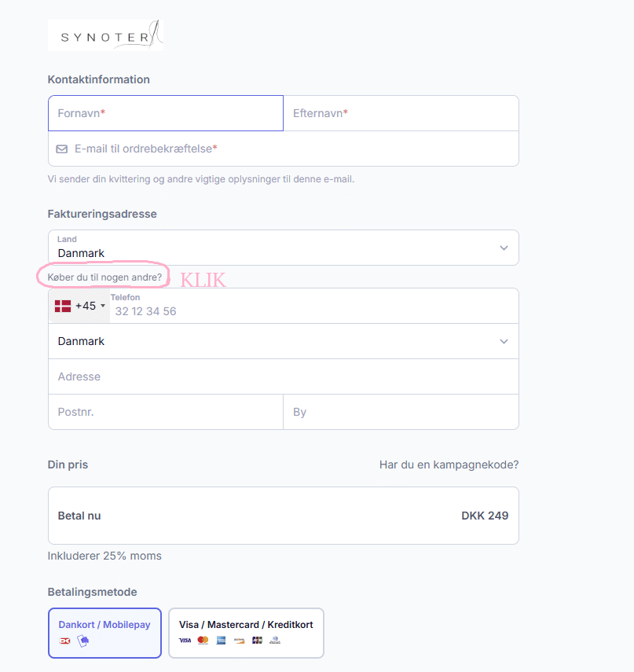Click the Danish flag icon
Image resolution: width=634 pixels, height=672 pixels.
point(63,306)
